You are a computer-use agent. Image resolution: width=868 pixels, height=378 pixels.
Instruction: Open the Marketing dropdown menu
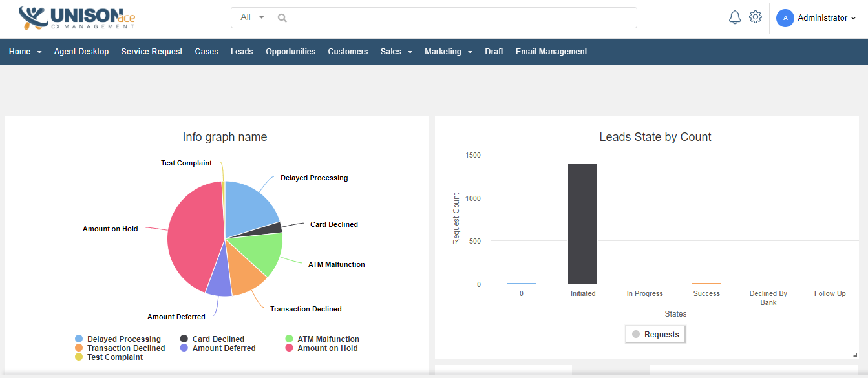point(449,51)
